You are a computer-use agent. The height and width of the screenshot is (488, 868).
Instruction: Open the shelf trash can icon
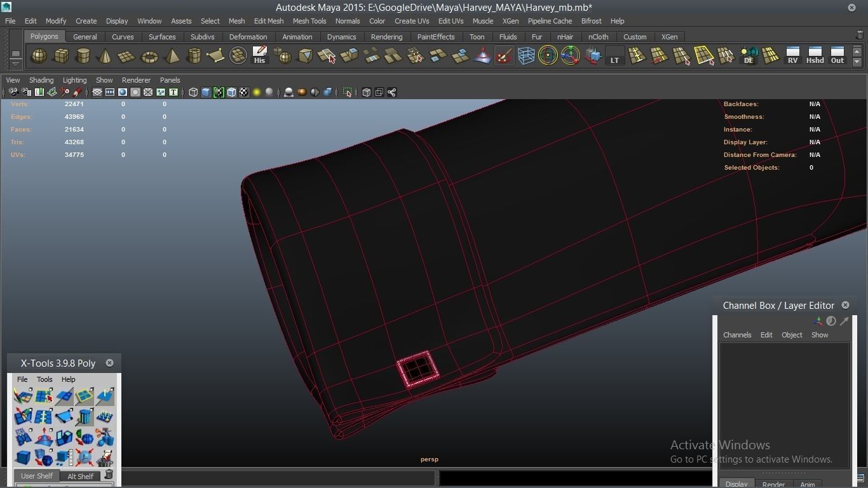coord(860,36)
